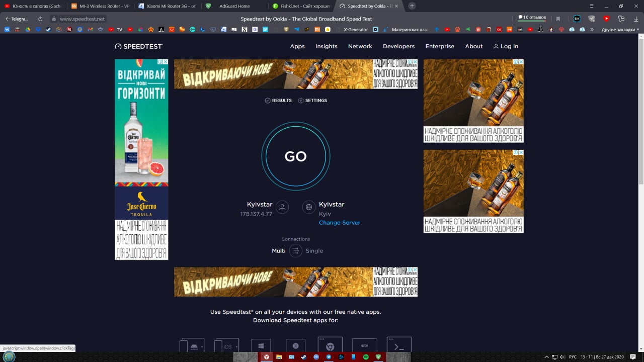This screenshot has height=362, width=644.
Task: Open the VK bookmark icon
Action: [x=7, y=30]
